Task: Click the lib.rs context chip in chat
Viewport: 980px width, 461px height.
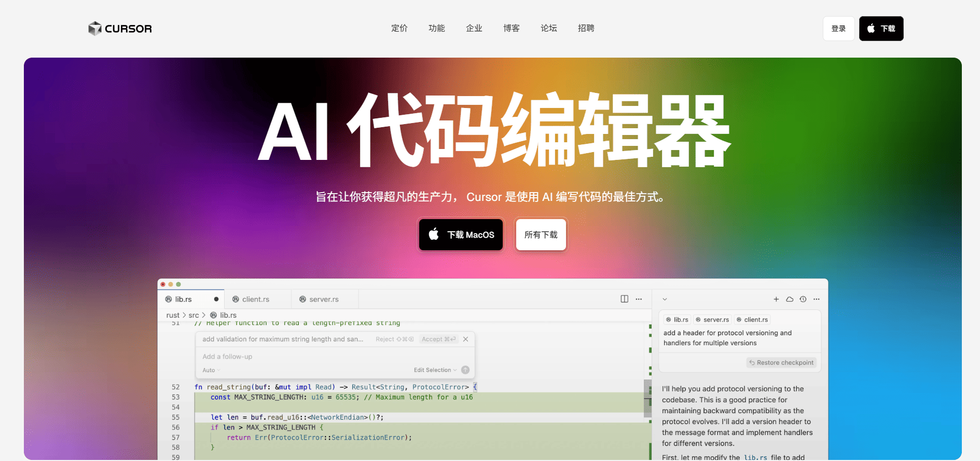Action: coord(677,320)
